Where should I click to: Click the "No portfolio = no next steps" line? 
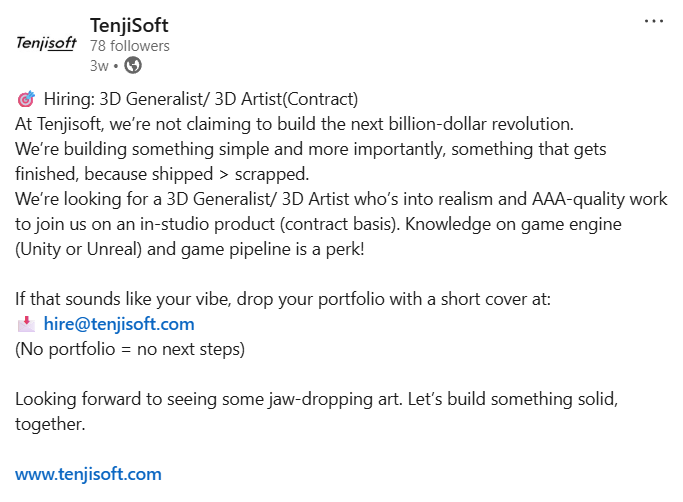pos(130,349)
